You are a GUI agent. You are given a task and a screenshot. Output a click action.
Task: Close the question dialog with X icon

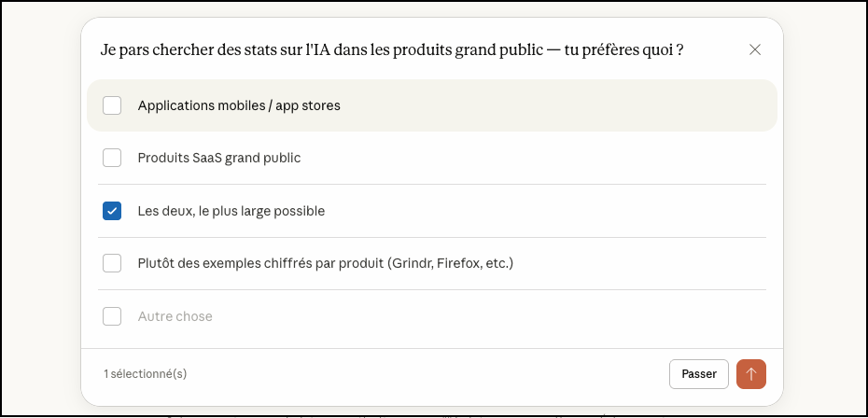[x=755, y=49]
